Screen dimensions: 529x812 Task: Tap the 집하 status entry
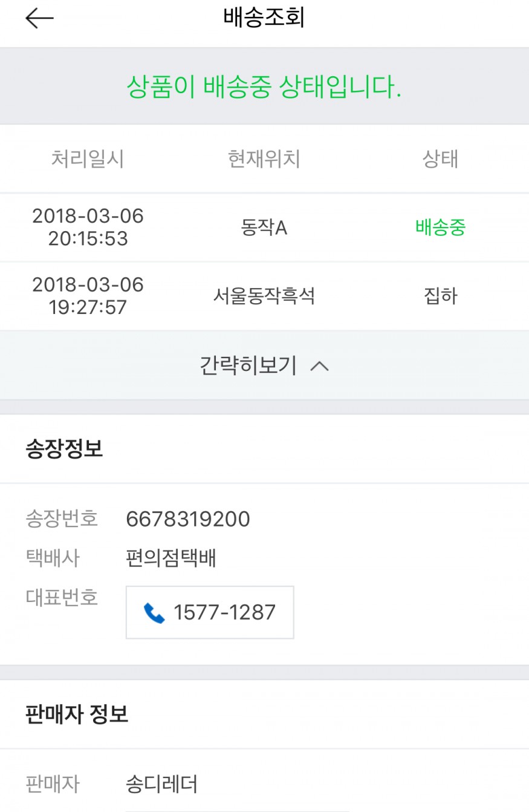click(440, 296)
